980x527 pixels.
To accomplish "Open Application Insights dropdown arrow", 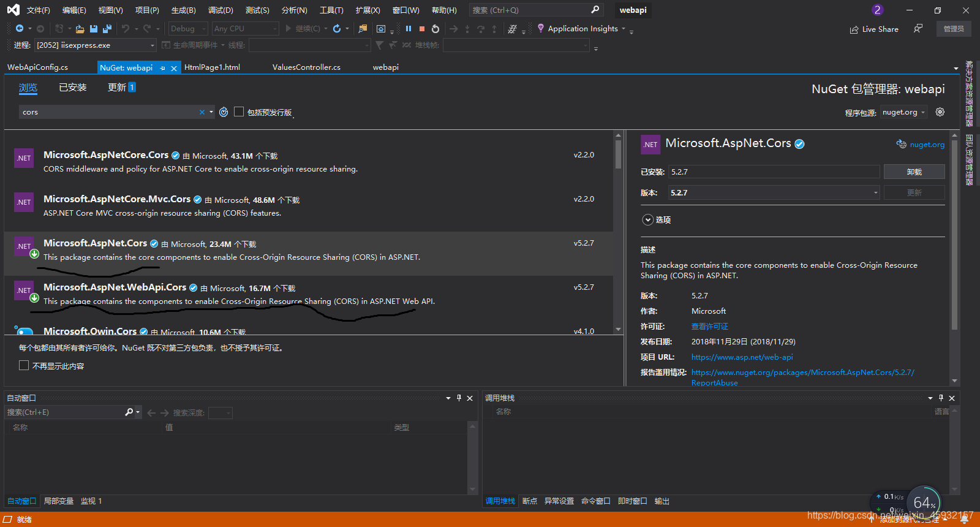I will click(x=624, y=29).
